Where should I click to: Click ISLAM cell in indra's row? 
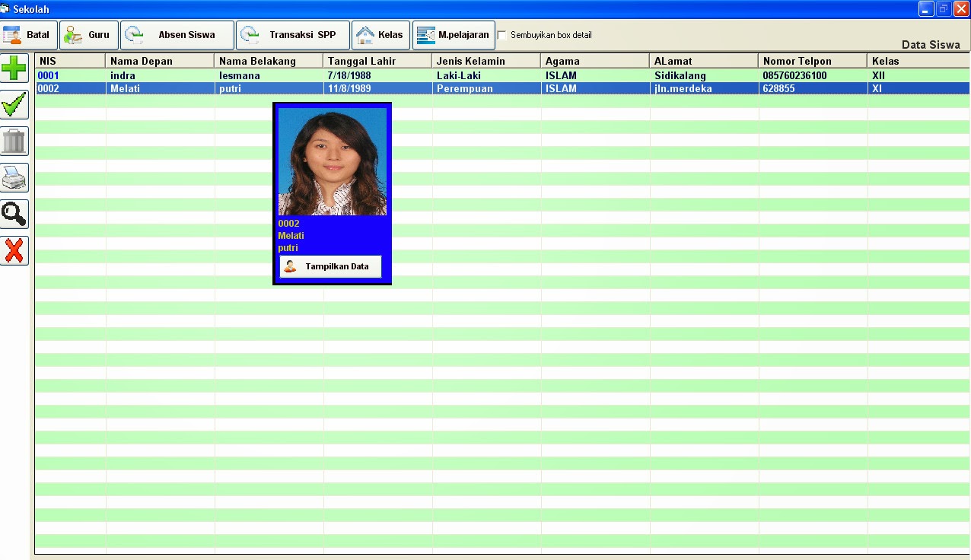[595, 75]
